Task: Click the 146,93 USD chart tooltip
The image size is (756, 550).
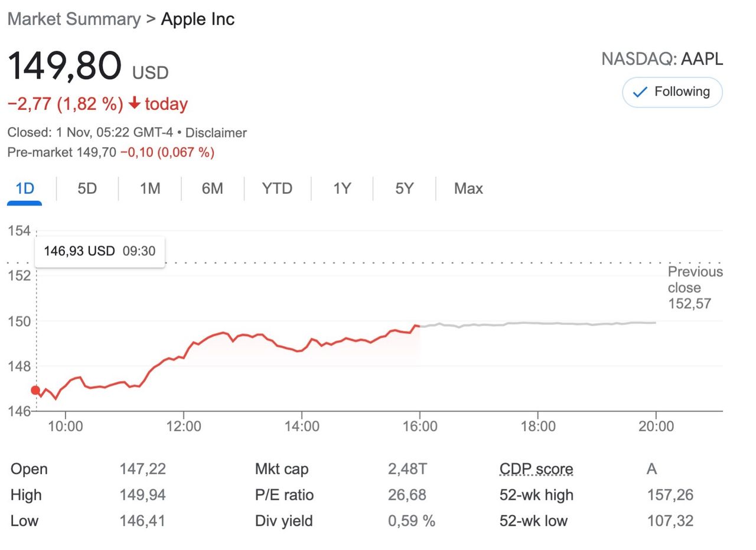Action: tap(99, 251)
